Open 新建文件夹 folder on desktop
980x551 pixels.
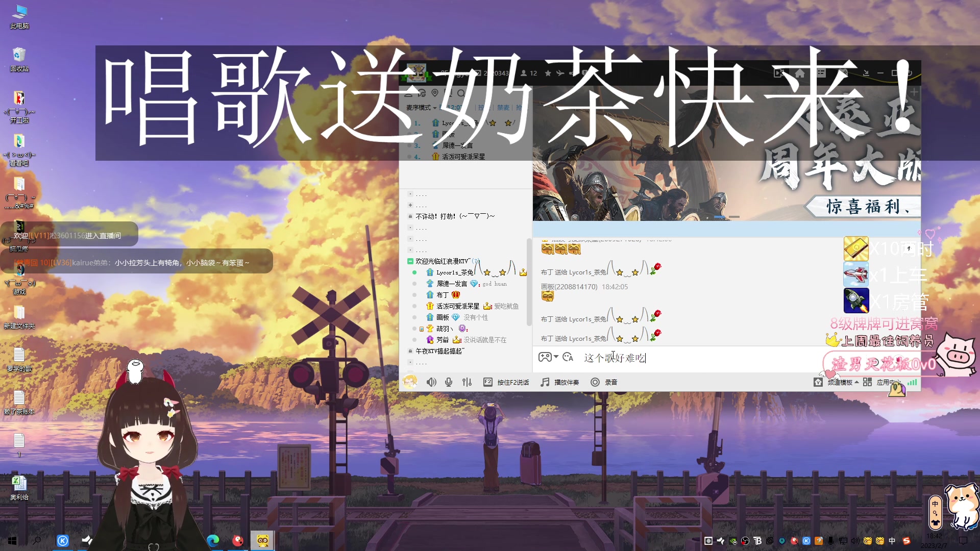[x=19, y=317]
